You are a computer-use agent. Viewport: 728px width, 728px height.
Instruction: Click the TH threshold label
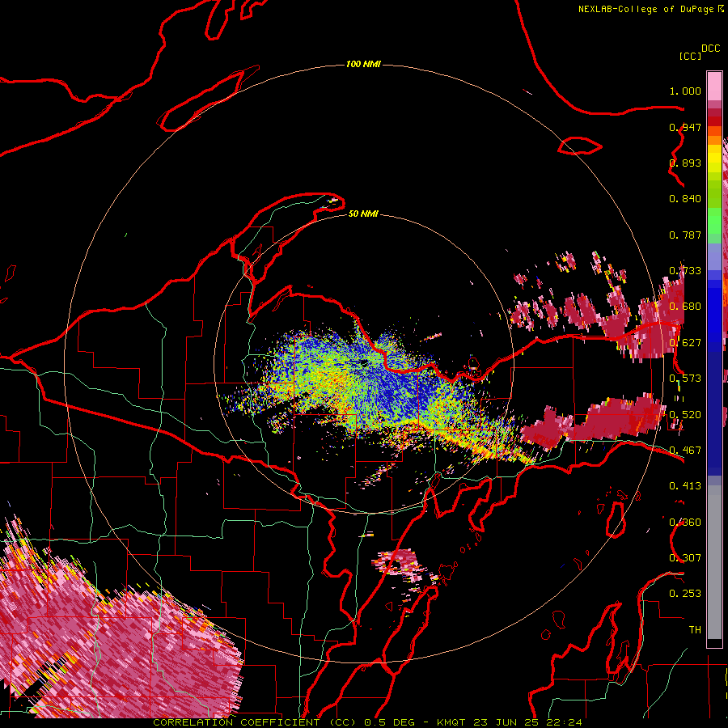(695, 629)
